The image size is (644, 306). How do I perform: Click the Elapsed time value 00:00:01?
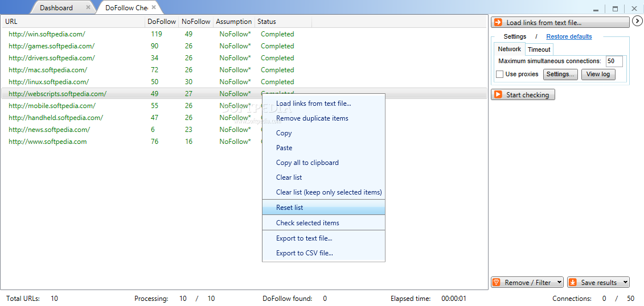coord(453,299)
